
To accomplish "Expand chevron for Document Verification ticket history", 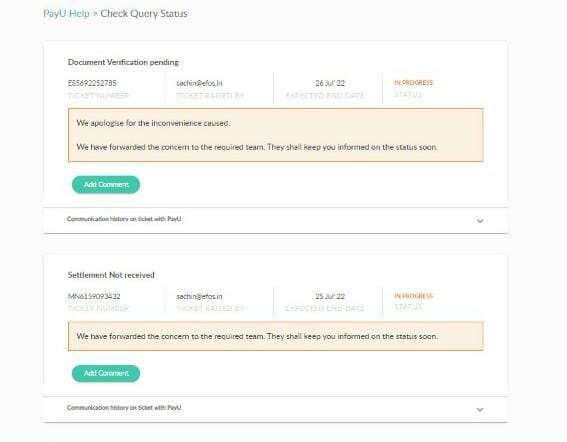I will (480, 221).
